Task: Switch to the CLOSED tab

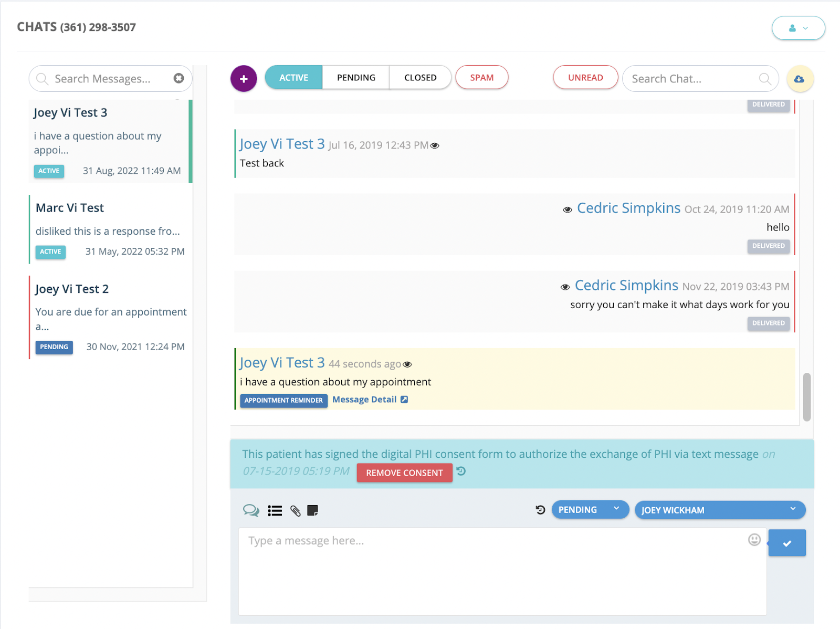Action: (x=420, y=77)
